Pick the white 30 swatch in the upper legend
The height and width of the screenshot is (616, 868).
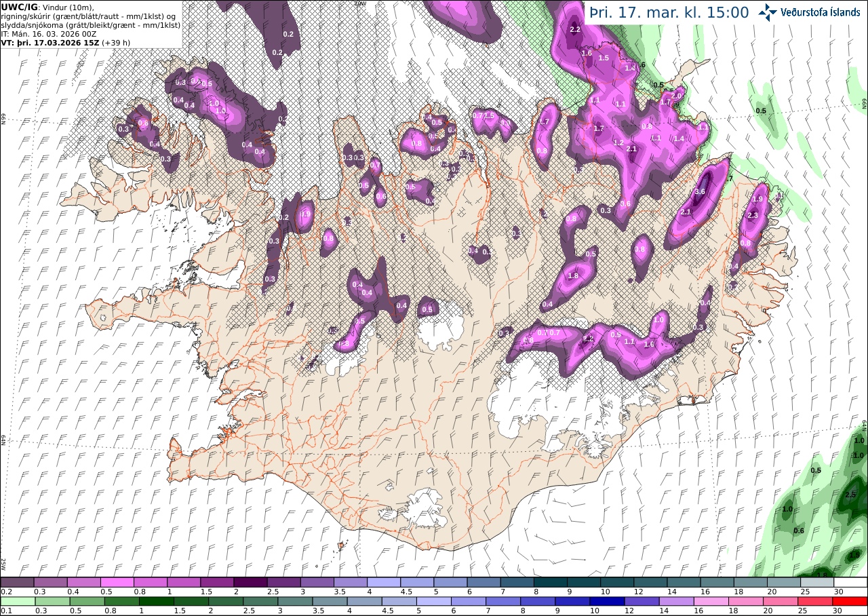(x=851, y=582)
